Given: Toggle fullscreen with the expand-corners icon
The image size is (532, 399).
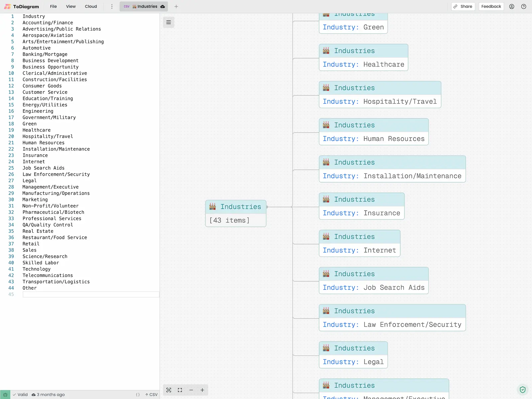Looking at the screenshot, I should point(180,390).
